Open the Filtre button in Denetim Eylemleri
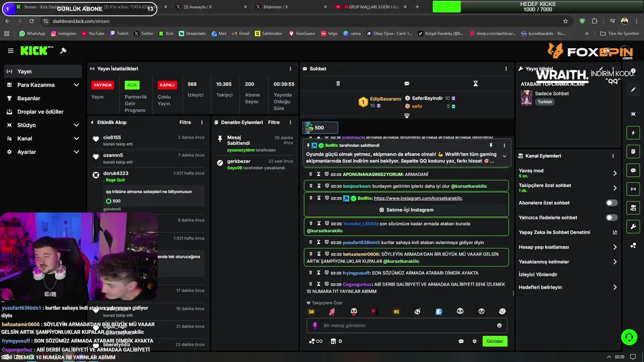This screenshot has height=362, width=644. [274, 122]
